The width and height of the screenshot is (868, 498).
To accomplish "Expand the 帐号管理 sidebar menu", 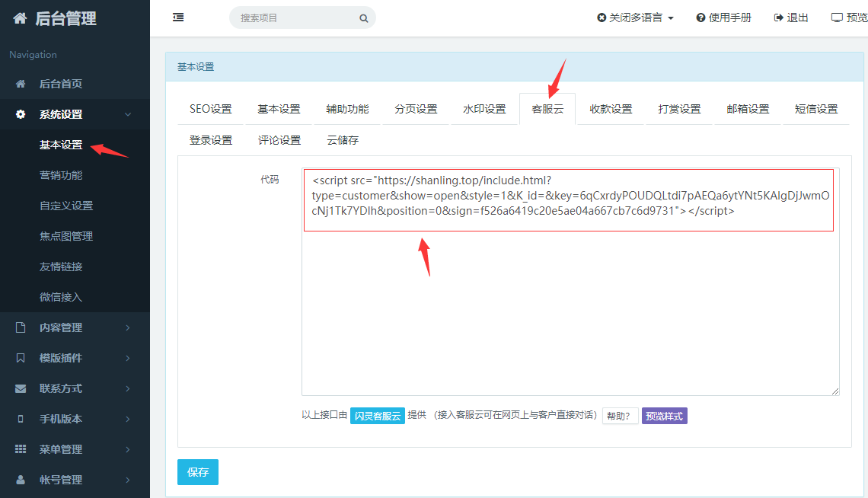I will click(x=127, y=480).
